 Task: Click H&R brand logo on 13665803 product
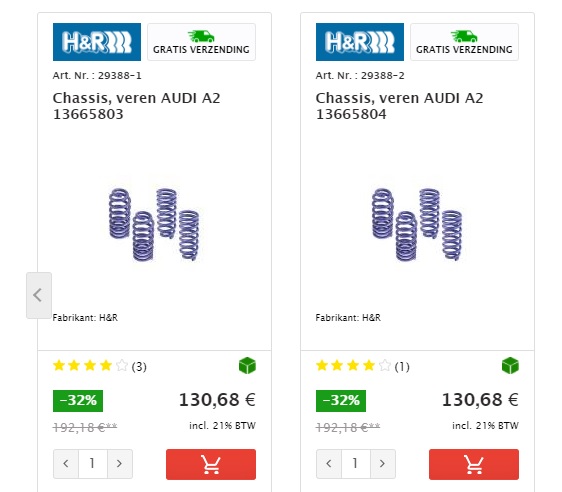97,42
